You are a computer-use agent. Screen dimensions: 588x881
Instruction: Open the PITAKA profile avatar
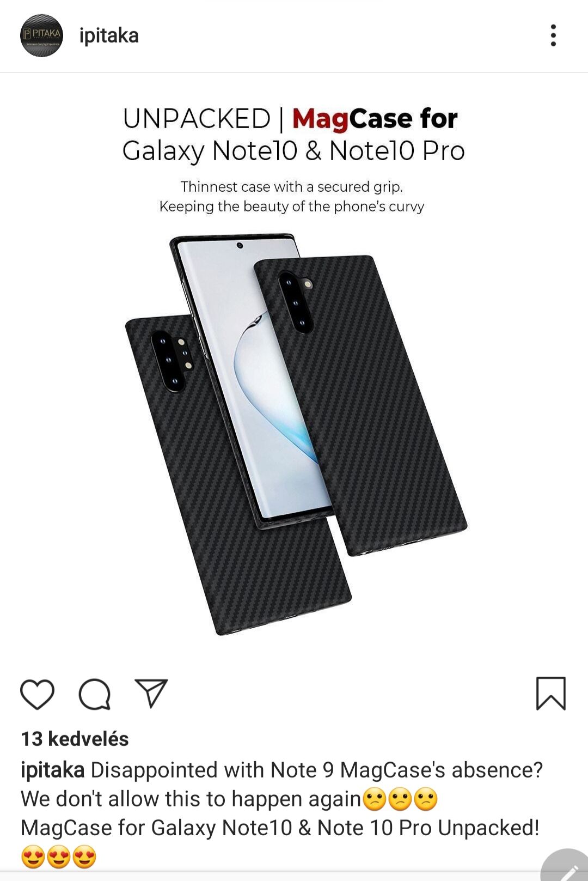(x=42, y=35)
